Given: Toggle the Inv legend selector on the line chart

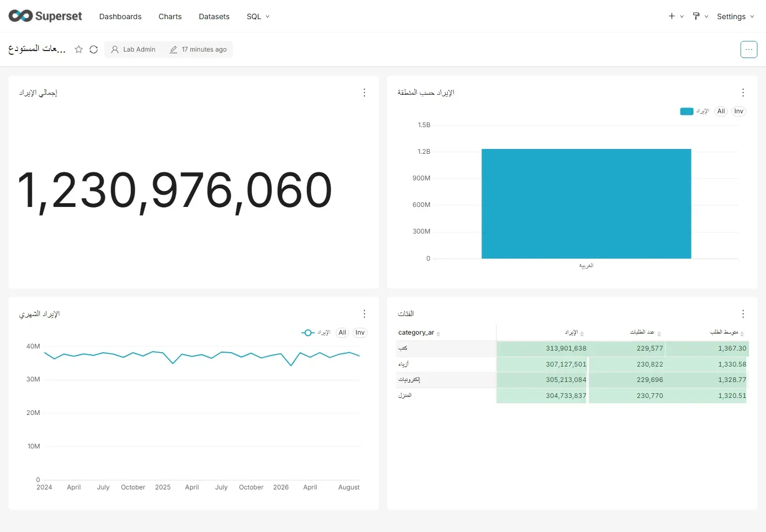Looking at the screenshot, I should [360, 332].
